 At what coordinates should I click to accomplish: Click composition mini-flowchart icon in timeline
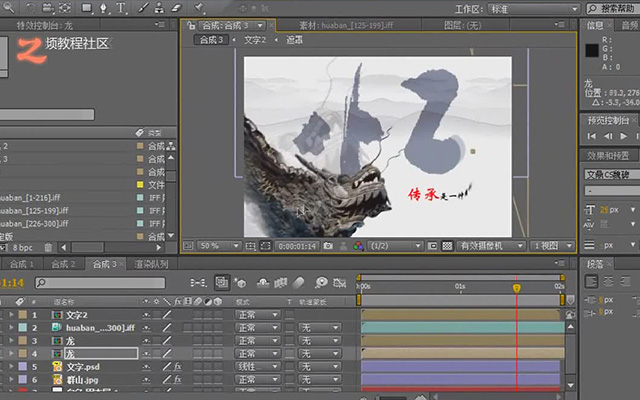click(198, 282)
